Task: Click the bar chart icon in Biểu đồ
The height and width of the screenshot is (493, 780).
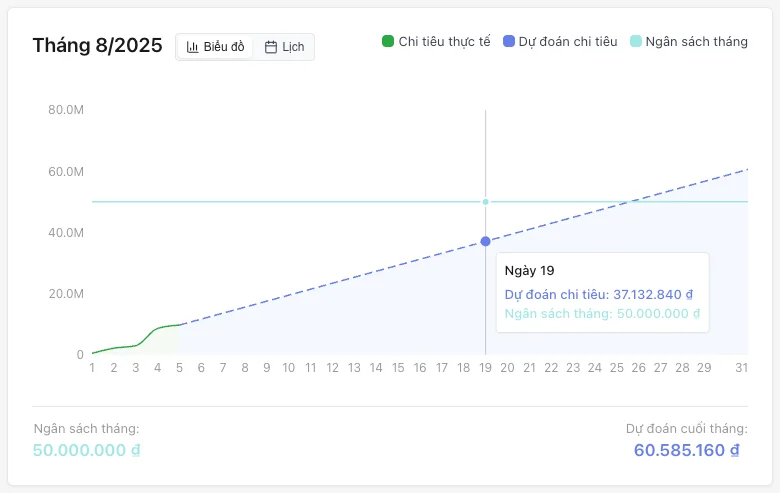Action: tap(193, 47)
